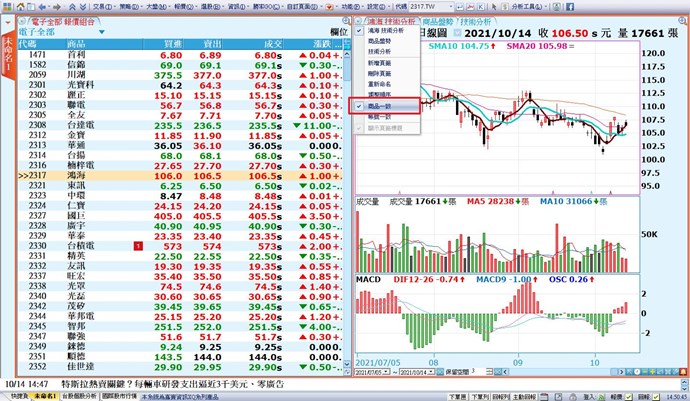The image size is (690, 401).
Task: Click the chart scroll-left arrow button
Action: 505,372
